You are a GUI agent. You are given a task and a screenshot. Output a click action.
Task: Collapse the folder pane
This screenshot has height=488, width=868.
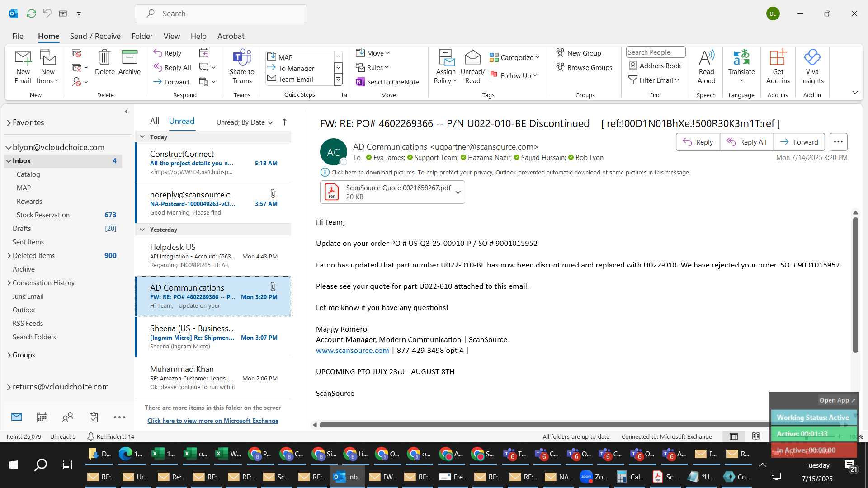click(126, 111)
